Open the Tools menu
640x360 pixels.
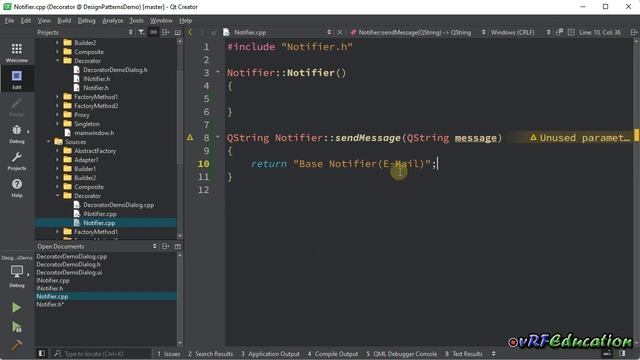[x=136, y=20]
